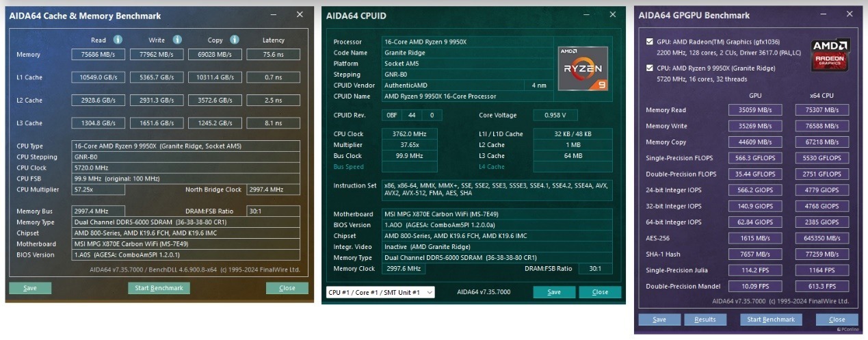
Task: Close GPGPU Benchmark using title bar X
Action: coord(849,14)
